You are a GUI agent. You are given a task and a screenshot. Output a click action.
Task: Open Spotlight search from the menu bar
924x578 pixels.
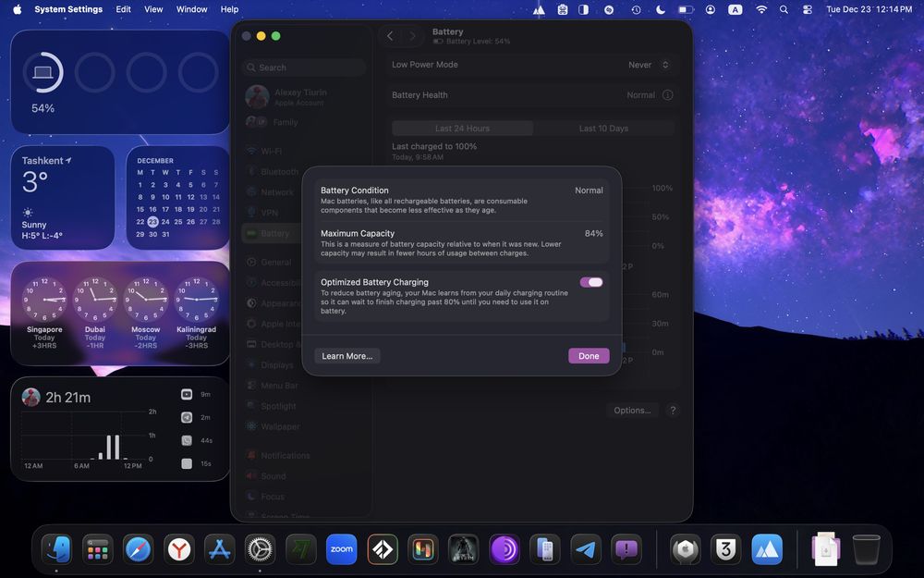pos(784,9)
